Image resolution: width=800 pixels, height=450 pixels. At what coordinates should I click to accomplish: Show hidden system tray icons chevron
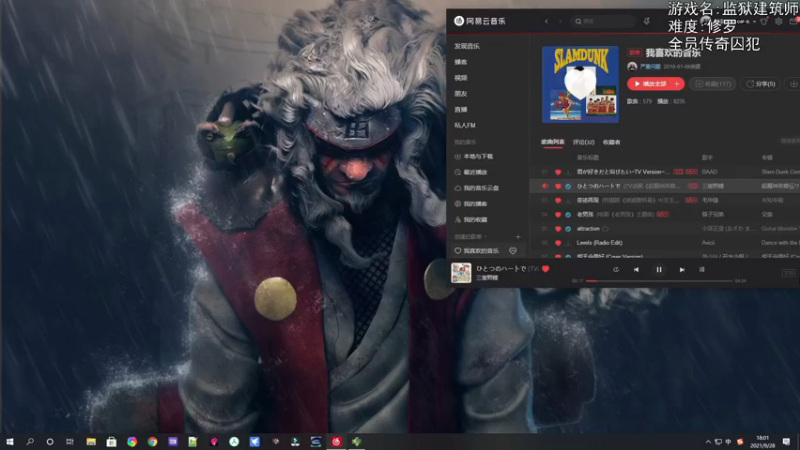pyautogui.click(x=708, y=442)
